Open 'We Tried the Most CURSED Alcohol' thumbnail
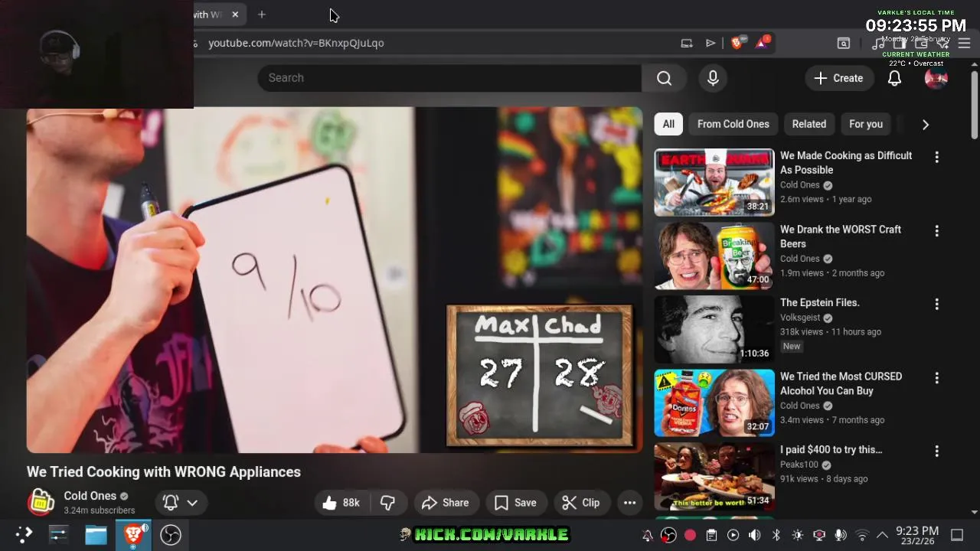980x551 pixels. click(x=714, y=403)
